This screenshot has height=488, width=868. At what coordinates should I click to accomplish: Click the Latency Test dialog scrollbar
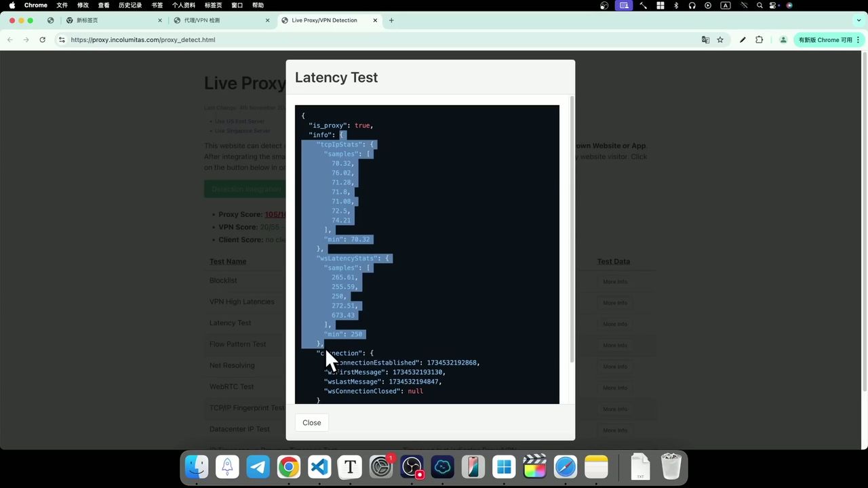tap(572, 230)
